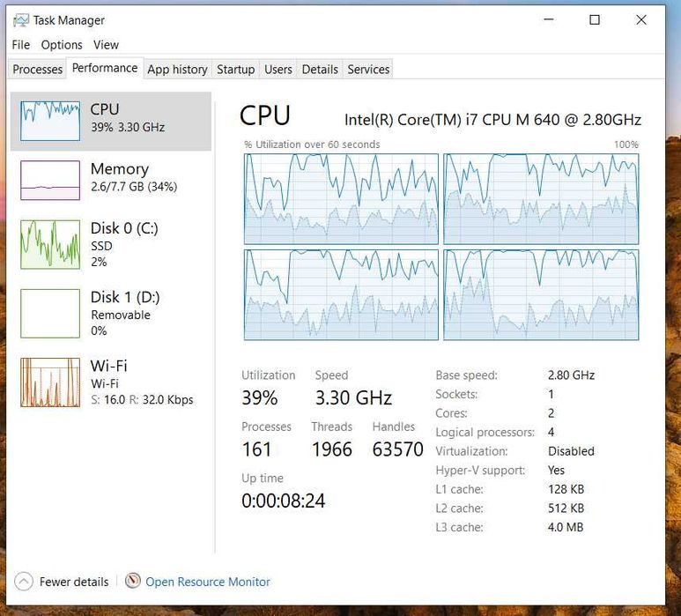Screen dimensions: 681x616
Task: Open the Options menu
Action: tap(62, 45)
